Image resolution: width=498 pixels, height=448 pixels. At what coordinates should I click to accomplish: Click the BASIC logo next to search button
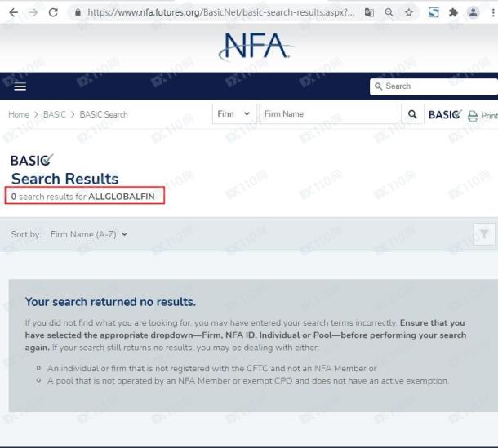pyautogui.click(x=445, y=114)
